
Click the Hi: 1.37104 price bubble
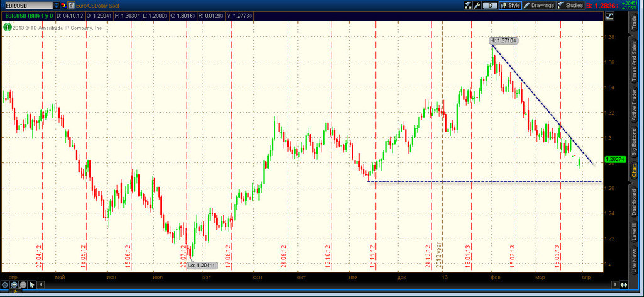click(x=504, y=40)
